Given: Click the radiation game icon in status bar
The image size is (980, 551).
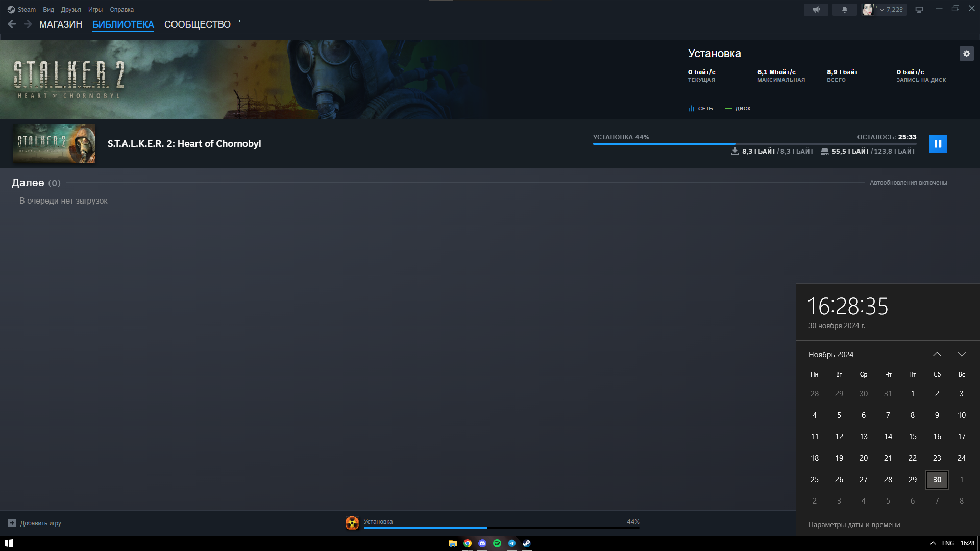Looking at the screenshot, I should click(352, 523).
